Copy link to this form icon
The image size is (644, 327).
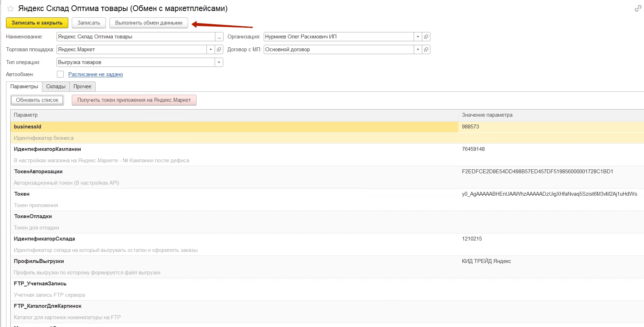[x=638, y=9]
